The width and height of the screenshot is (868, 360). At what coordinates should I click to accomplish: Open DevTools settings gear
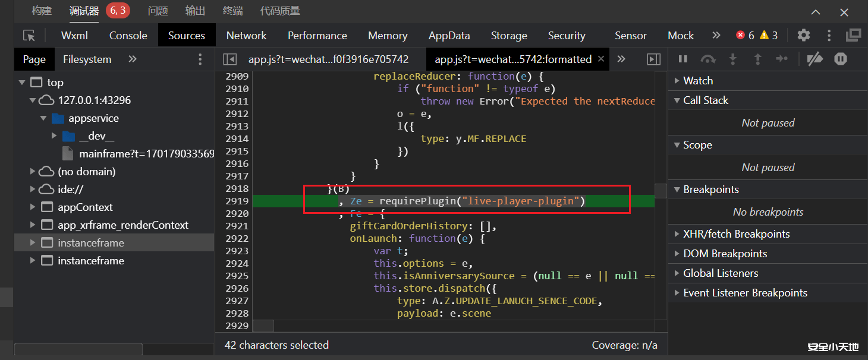(803, 36)
